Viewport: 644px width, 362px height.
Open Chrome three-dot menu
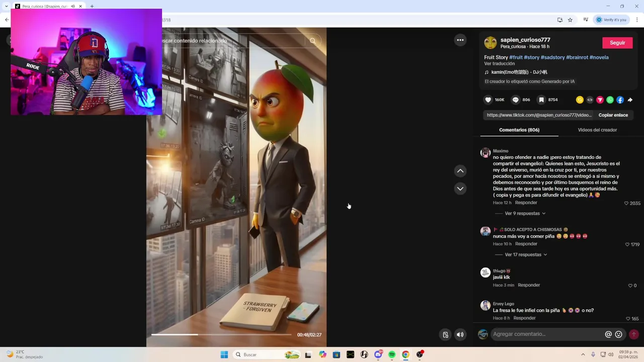click(637, 20)
